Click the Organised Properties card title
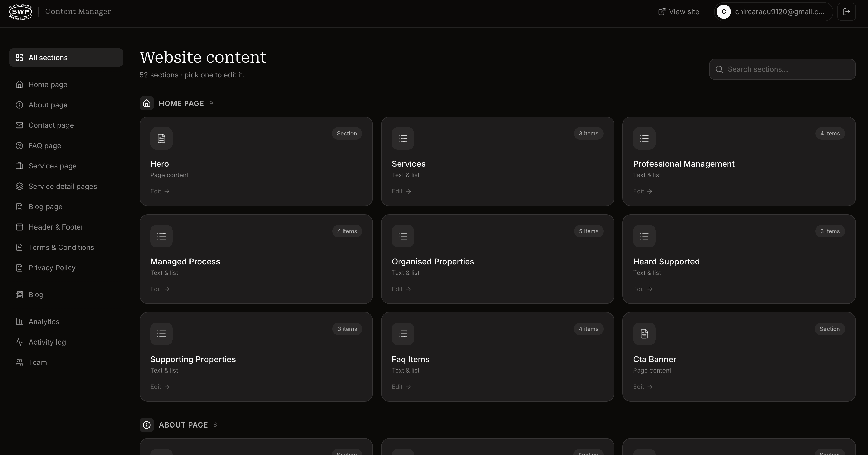Viewport: 868px width, 455px height. pyautogui.click(x=433, y=262)
